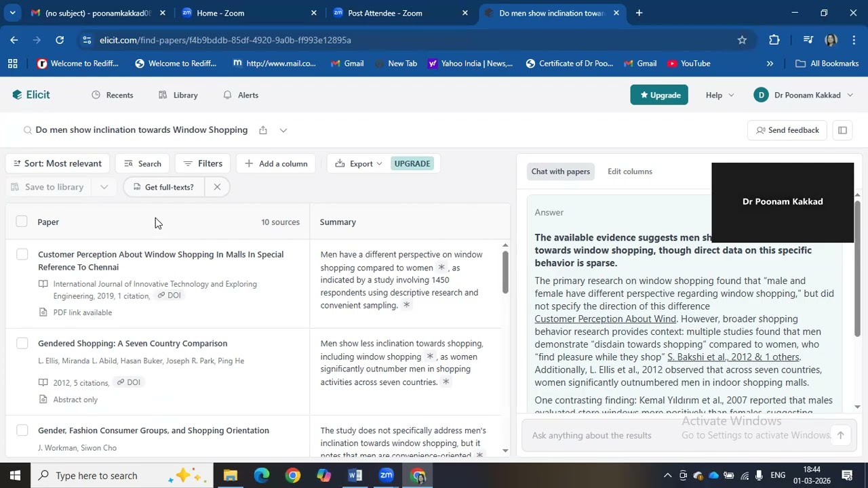Image resolution: width=868 pixels, height=488 pixels.
Task: Click the Summary column header
Action: [x=338, y=222]
